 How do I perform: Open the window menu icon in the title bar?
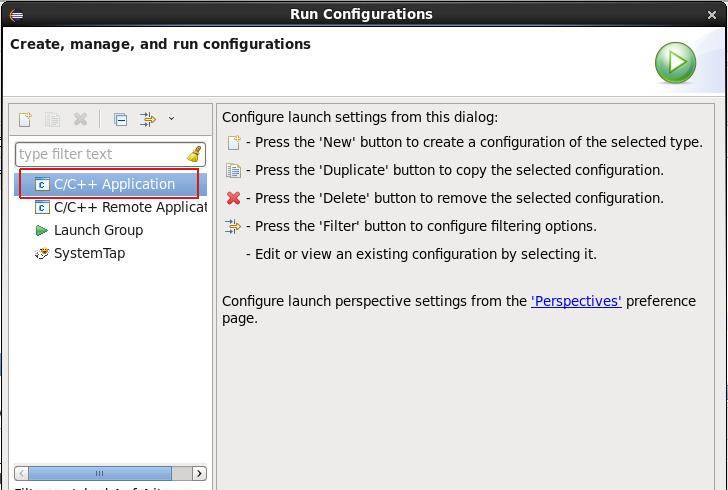(x=16, y=14)
